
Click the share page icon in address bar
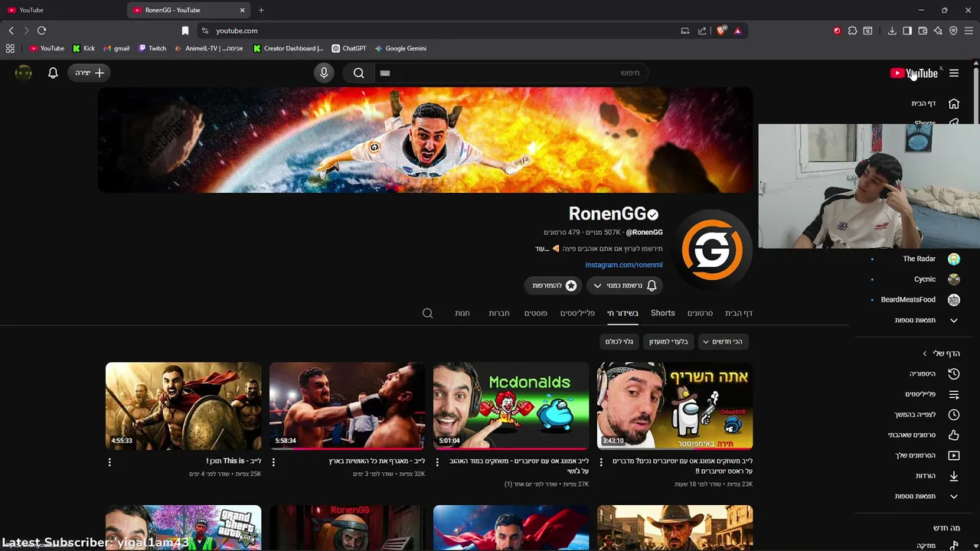coord(702,31)
